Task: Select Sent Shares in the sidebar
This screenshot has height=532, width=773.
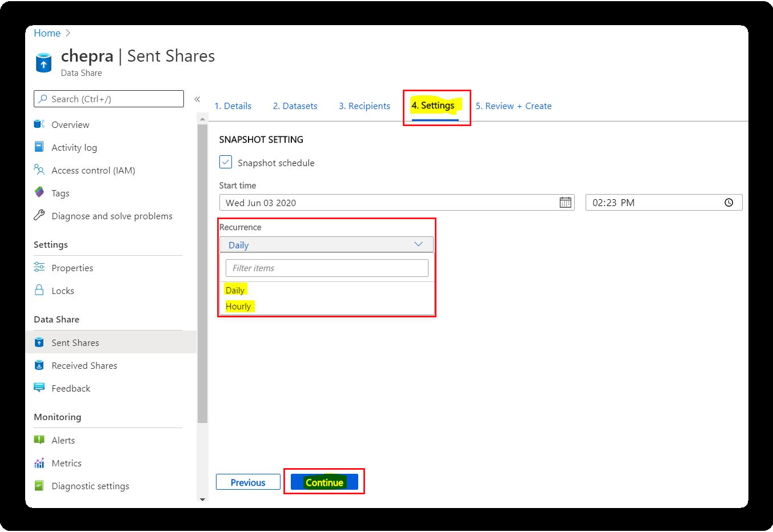Action: point(111,342)
